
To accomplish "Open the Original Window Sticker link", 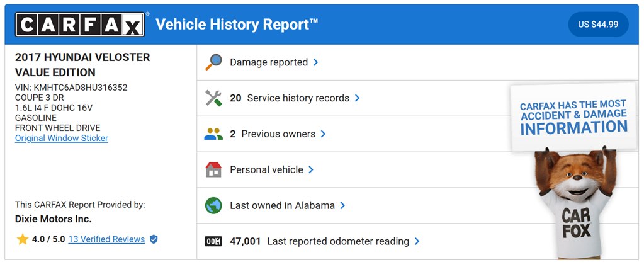I will [62, 138].
